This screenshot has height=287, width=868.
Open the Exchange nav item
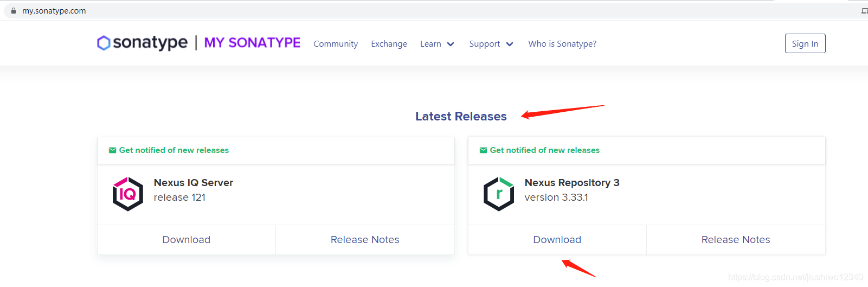[389, 44]
